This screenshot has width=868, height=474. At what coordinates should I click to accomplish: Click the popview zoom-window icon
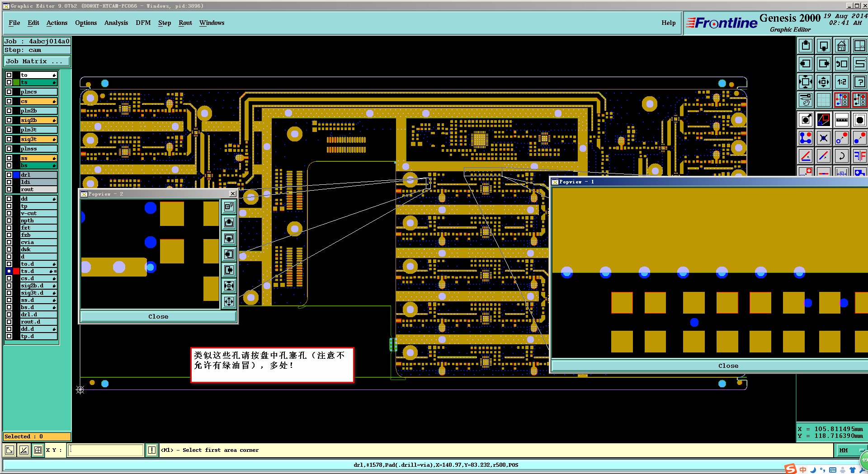[824, 120]
